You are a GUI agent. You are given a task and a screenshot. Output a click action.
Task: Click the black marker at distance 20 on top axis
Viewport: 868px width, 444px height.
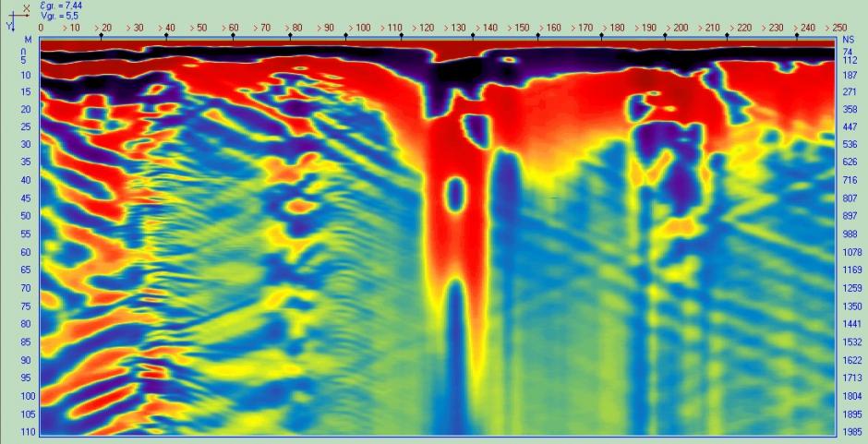[101, 35]
